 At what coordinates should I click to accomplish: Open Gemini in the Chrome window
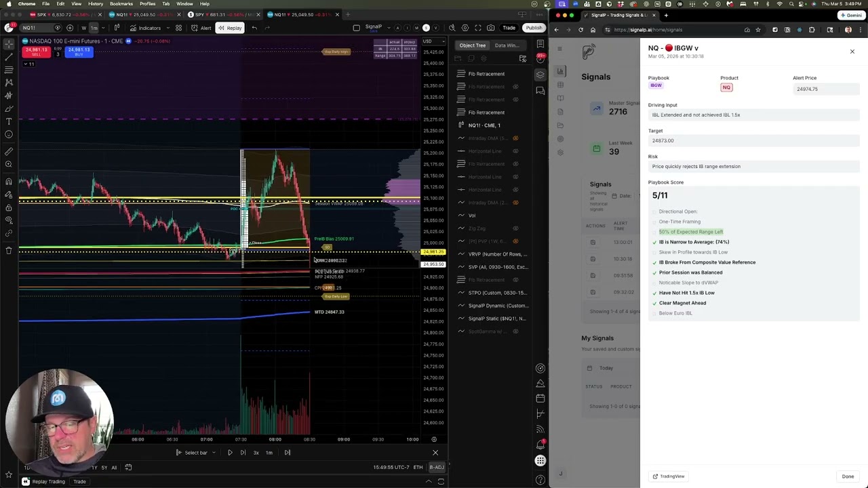[x=851, y=15]
